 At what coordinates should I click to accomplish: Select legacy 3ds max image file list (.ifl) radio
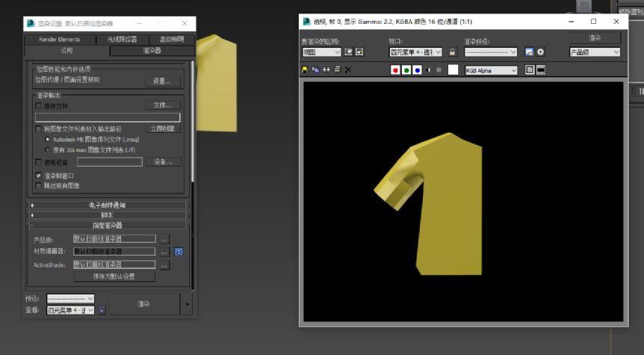(x=47, y=150)
